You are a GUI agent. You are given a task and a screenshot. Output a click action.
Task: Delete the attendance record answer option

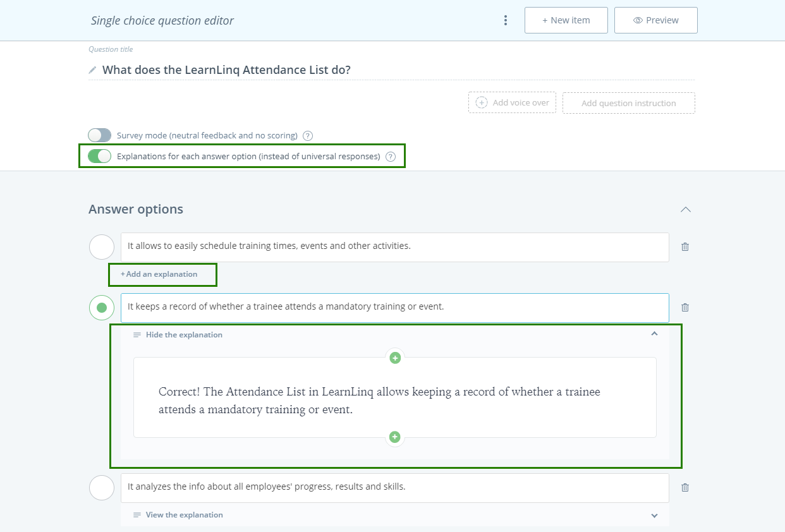point(685,308)
